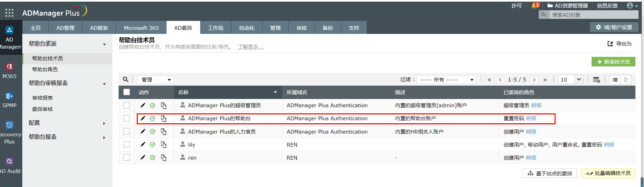Switch to the 自动化 tab
644x187 pixels.
247,28
